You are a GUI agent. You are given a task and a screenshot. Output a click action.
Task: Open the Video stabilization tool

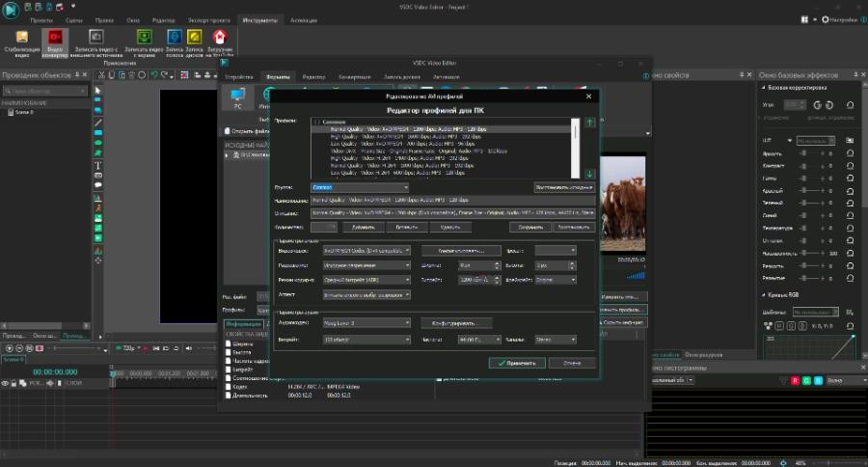pos(21,43)
